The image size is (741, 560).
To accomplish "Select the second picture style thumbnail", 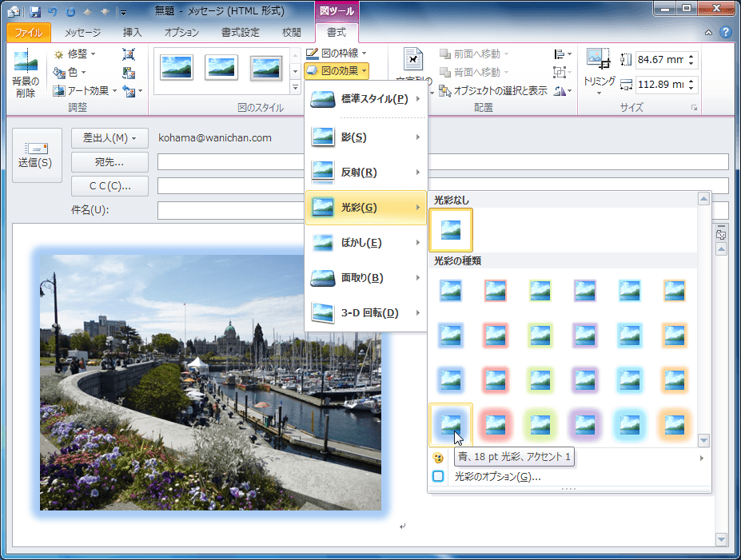I will click(x=221, y=68).
